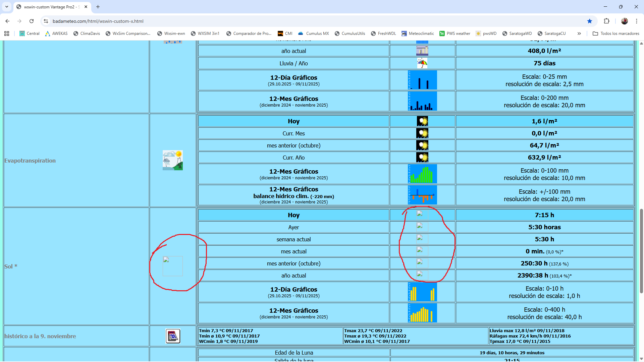Open the PWS weather bookmark
Image resolution: width=644 pixels, height=362 pixels.
[455, 34]
